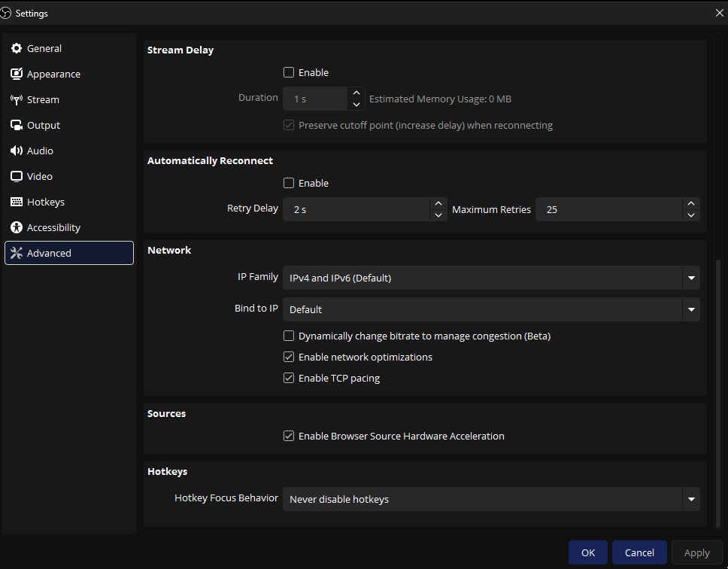Click the Automatically Reconnect heading
Screen dimensions: 728x569
click(210, 161)
